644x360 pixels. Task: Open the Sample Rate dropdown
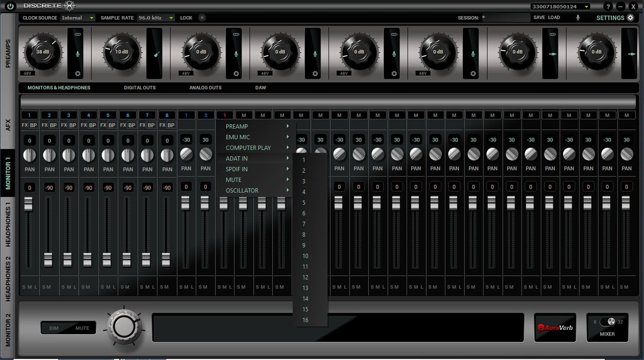coord(155,18)
